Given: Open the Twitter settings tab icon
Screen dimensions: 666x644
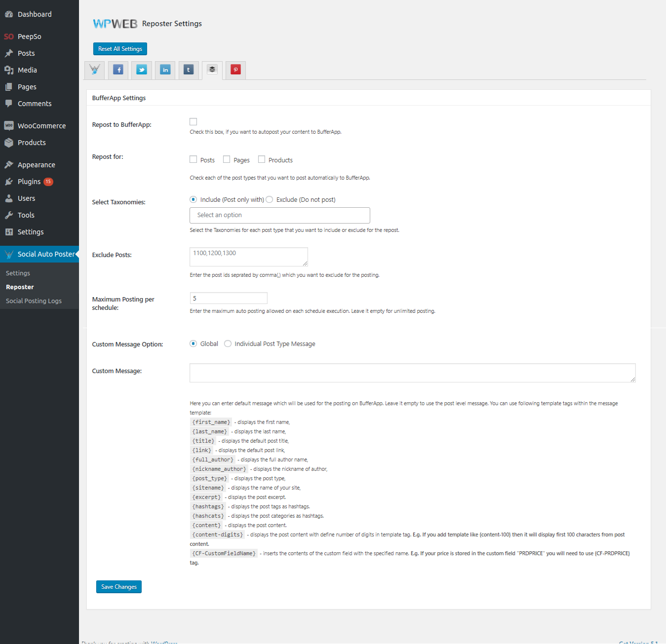Looking at the screenshot, I should coord(142,70).
